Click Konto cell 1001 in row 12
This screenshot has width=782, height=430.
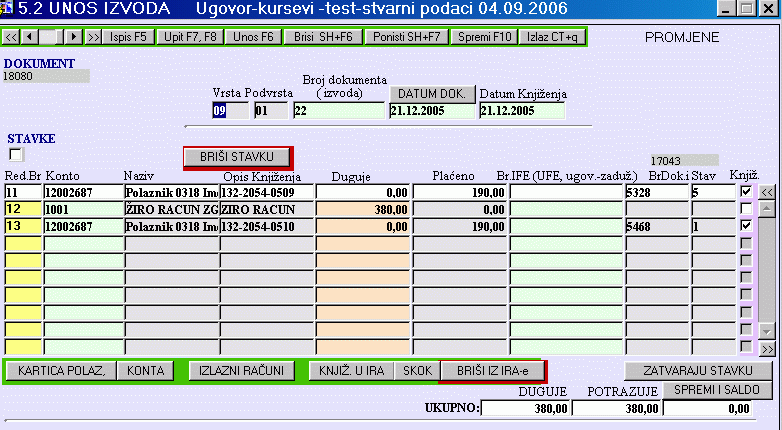coord(83,210)
